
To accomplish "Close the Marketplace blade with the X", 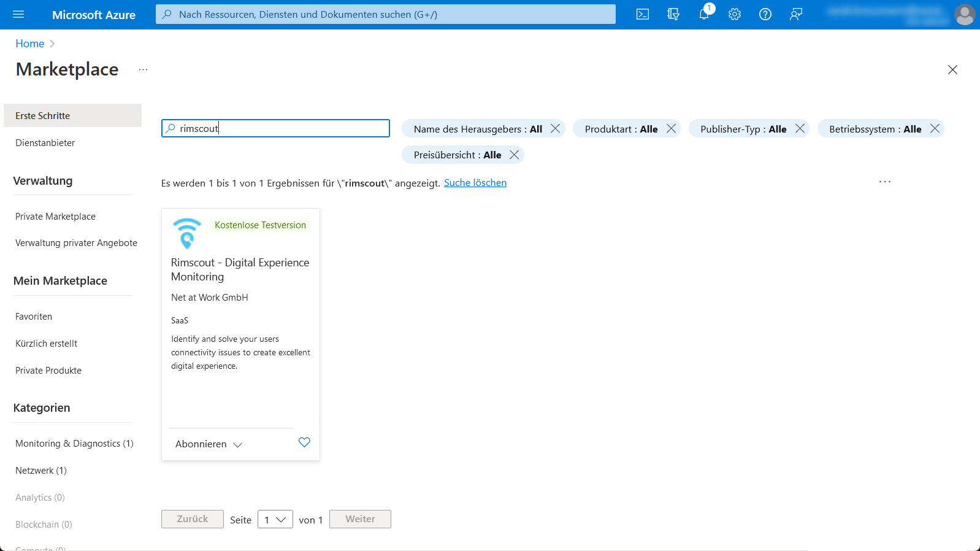I will tap(952, 69).
